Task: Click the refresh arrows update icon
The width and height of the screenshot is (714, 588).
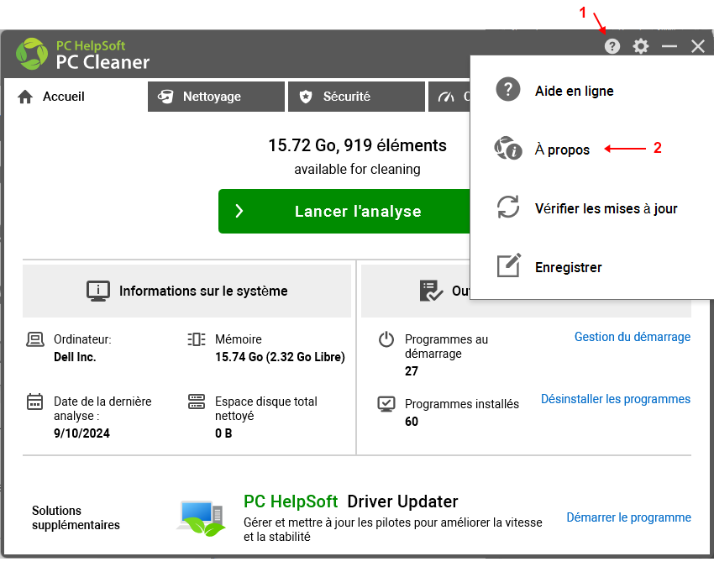Action: tap(507, 207)
